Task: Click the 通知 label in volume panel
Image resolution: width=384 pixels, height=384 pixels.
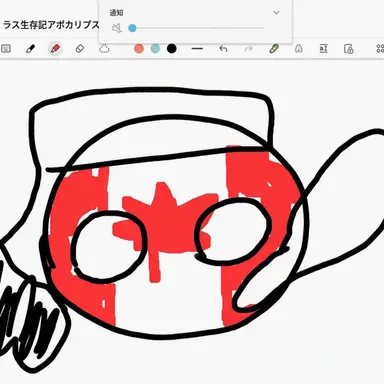Action: click(116, 13)
